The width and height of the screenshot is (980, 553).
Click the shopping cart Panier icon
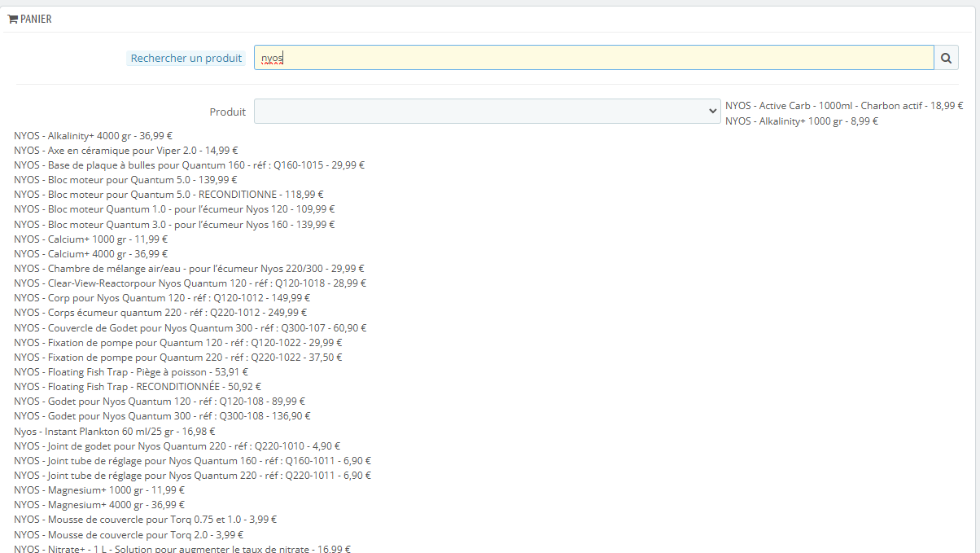click(12, 19)
